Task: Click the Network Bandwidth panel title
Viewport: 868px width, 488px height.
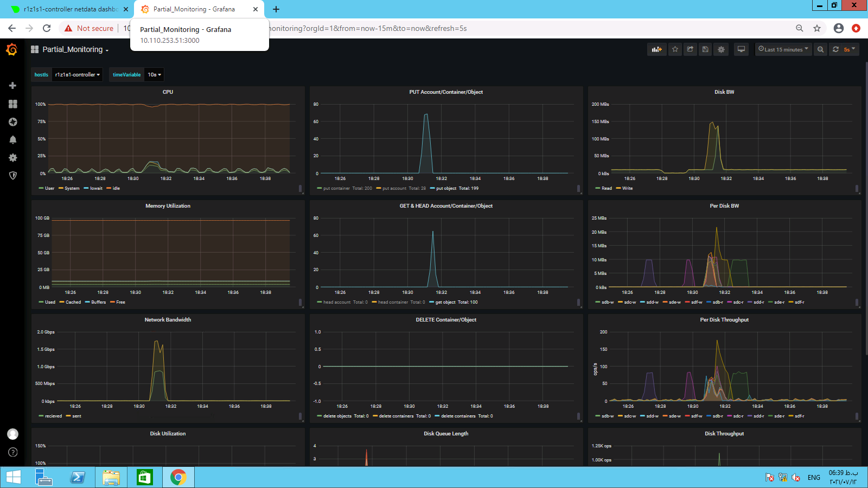Action: [x=168, y=320]
